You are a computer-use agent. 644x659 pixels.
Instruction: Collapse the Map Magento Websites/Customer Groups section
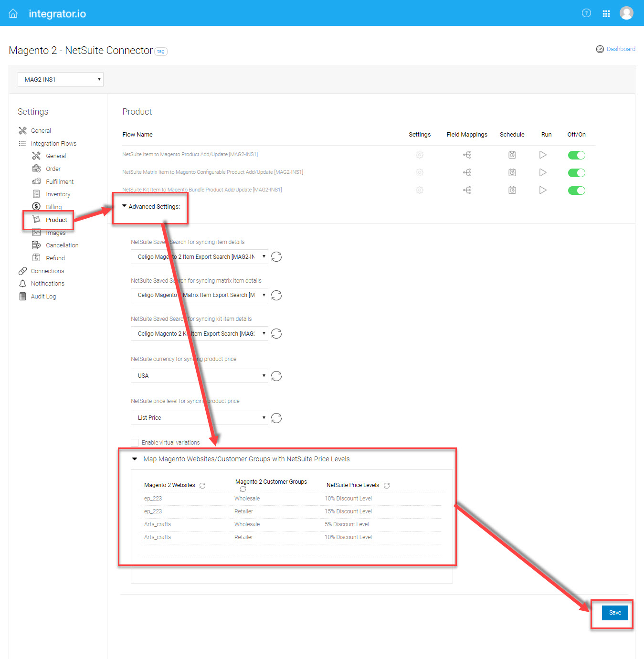point(135,459)
